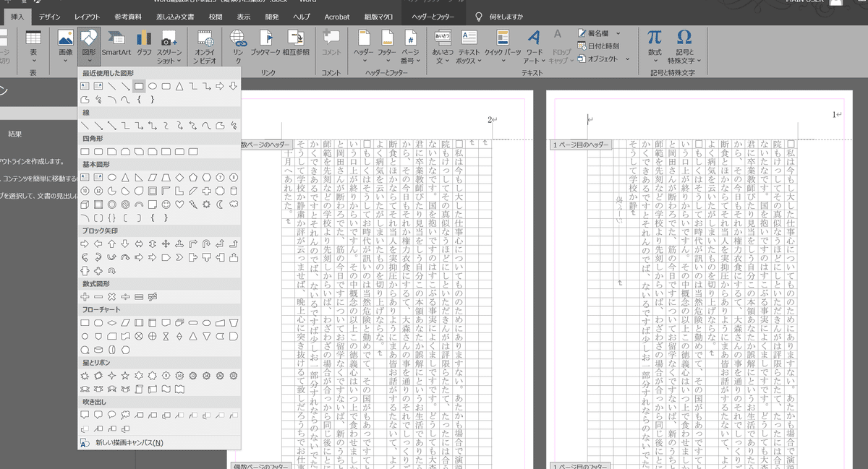The height and width of the screenshot is (469, 868).
Task: Choose the multiplication sign equation shape
Action: pyautogui.click(x=111, y=296)
